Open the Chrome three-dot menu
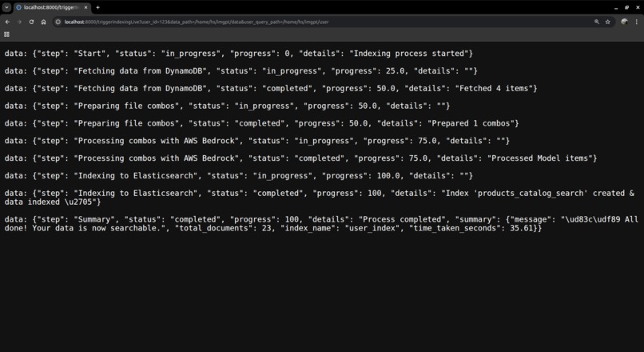 tap(637, 22)
